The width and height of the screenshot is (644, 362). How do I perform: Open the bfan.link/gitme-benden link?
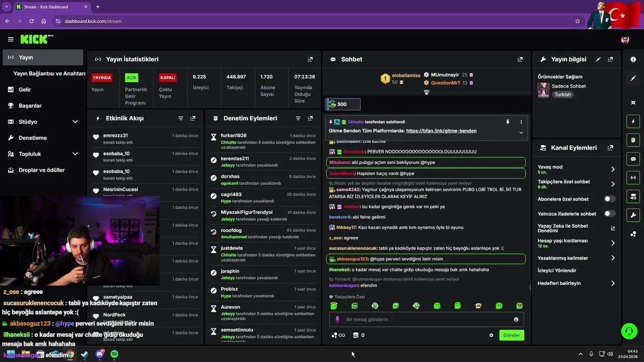coord(441,131)
